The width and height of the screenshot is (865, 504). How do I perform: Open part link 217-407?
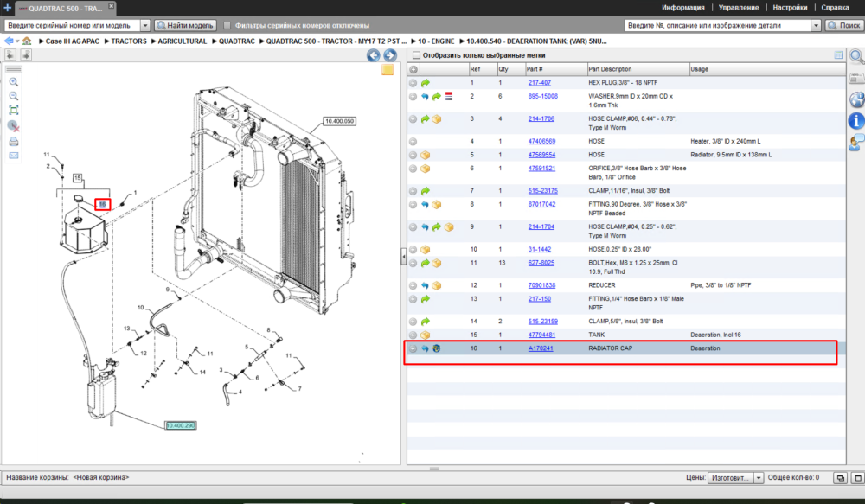(x=539, y=83)
